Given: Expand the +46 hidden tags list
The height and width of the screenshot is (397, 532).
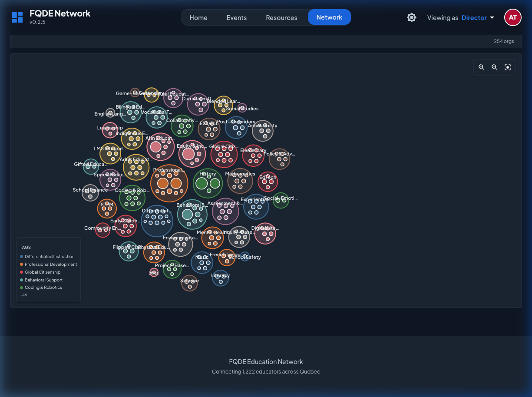Looking at the screenshot, I should [23, 294].
